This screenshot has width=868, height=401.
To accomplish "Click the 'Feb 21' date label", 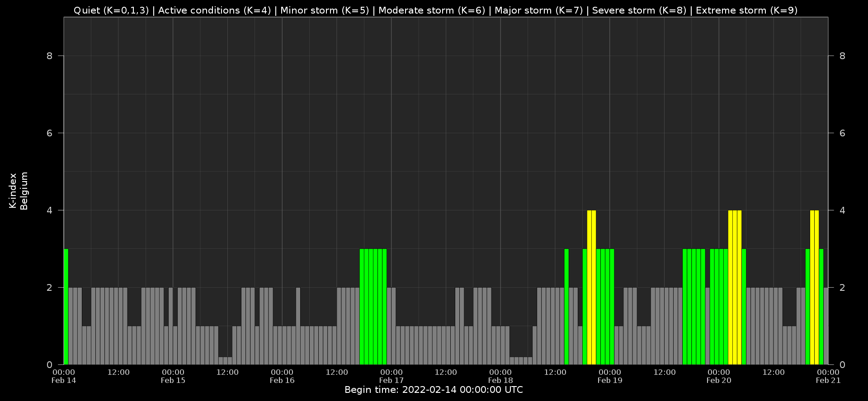I will point(828,380).
